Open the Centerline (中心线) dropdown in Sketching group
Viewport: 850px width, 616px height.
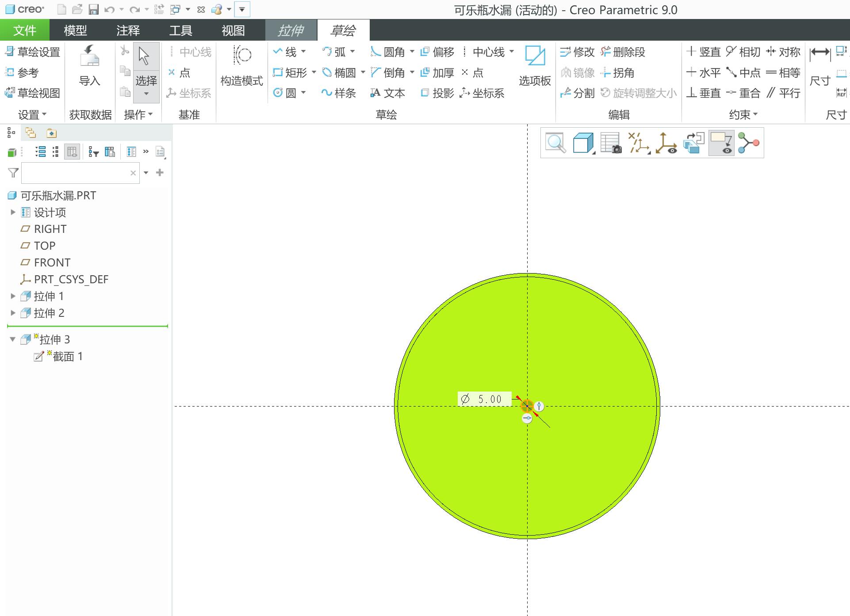click(x=512, y=52)
